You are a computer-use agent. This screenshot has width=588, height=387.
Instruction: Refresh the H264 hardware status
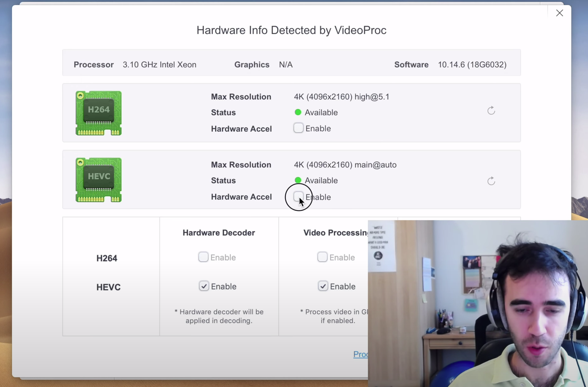coord(491,111)
